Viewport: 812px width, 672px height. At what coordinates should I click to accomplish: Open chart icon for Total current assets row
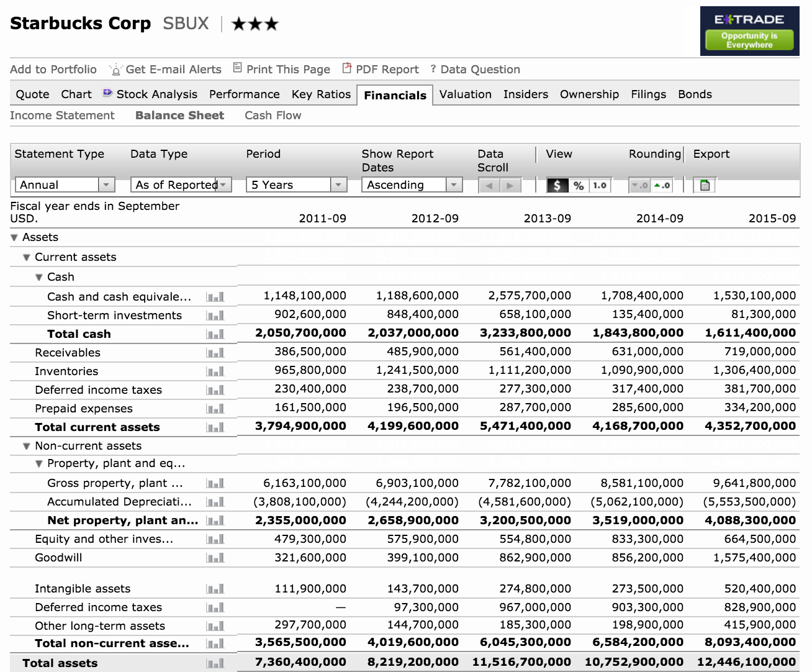click(215, 427)
